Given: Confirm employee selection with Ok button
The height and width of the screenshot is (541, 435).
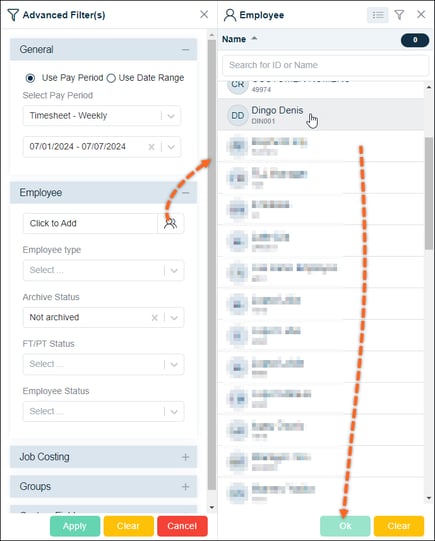Looking at the screenshot, I should pos(345,526).
